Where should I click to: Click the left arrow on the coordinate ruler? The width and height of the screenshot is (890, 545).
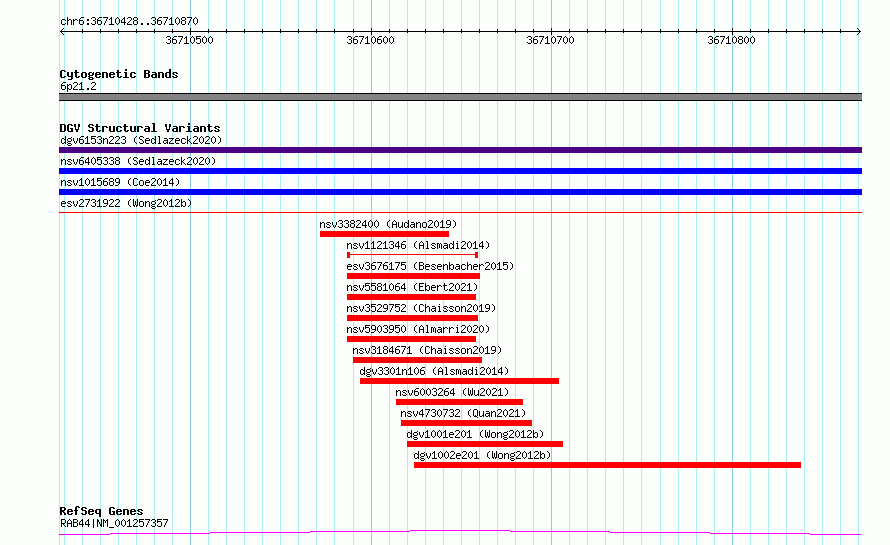tap(62, 31)
